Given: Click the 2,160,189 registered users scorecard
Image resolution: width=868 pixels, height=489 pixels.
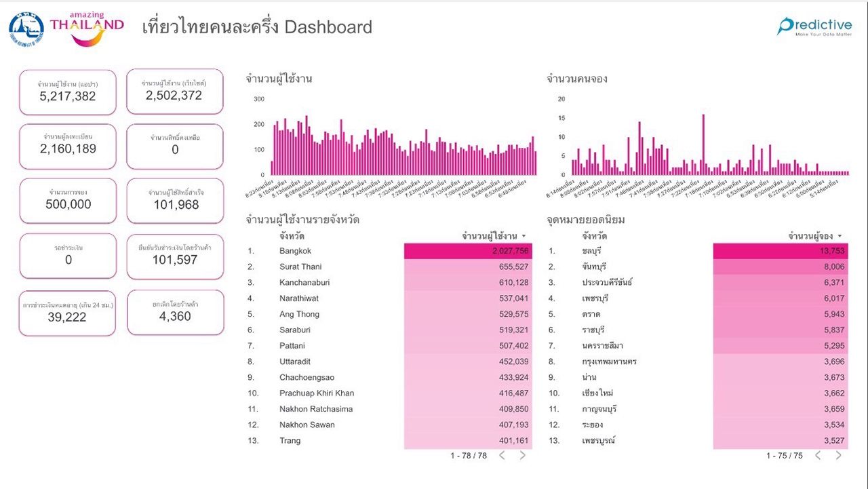Looking at the screenshot, I should point(68,146).
